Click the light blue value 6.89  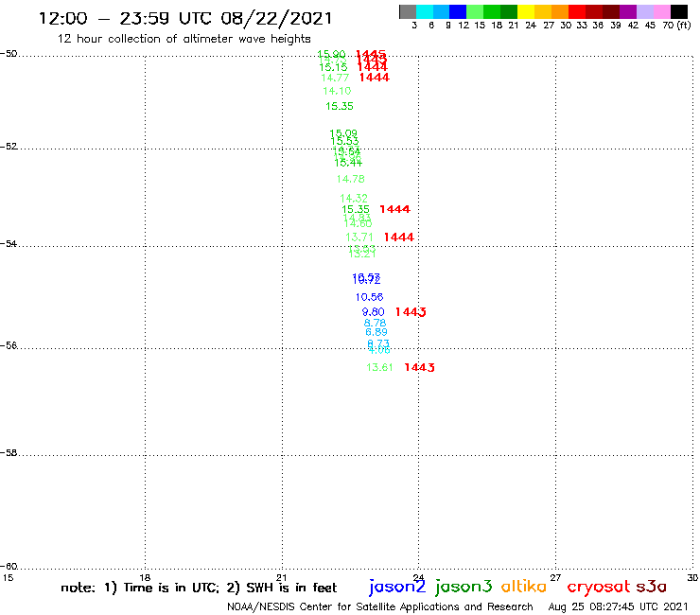376,332
